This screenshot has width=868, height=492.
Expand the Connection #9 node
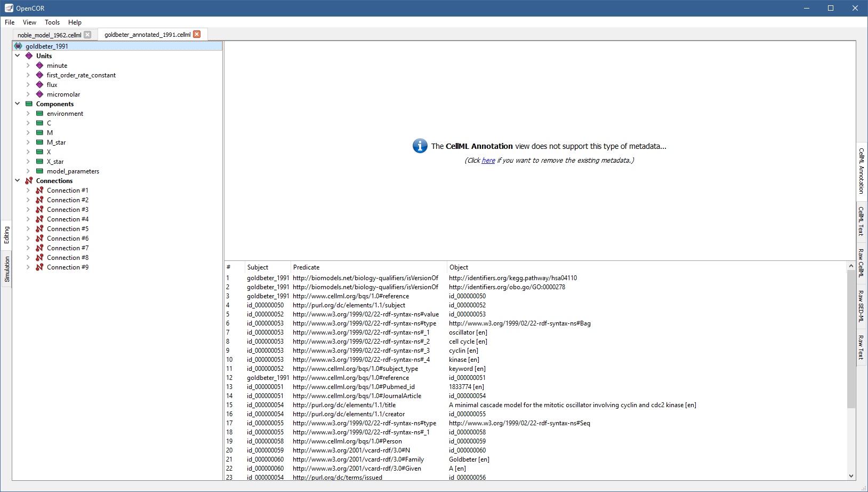tap(28, 267)
